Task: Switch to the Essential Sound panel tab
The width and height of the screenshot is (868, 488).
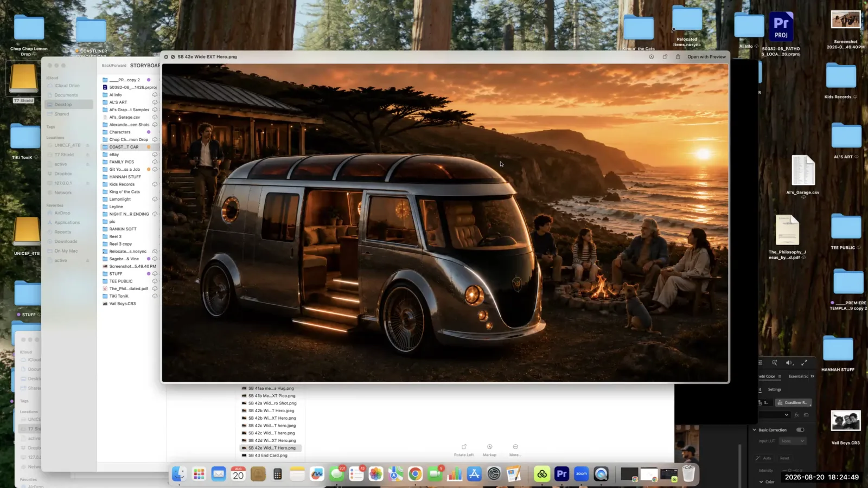Action: pos(798,376)
